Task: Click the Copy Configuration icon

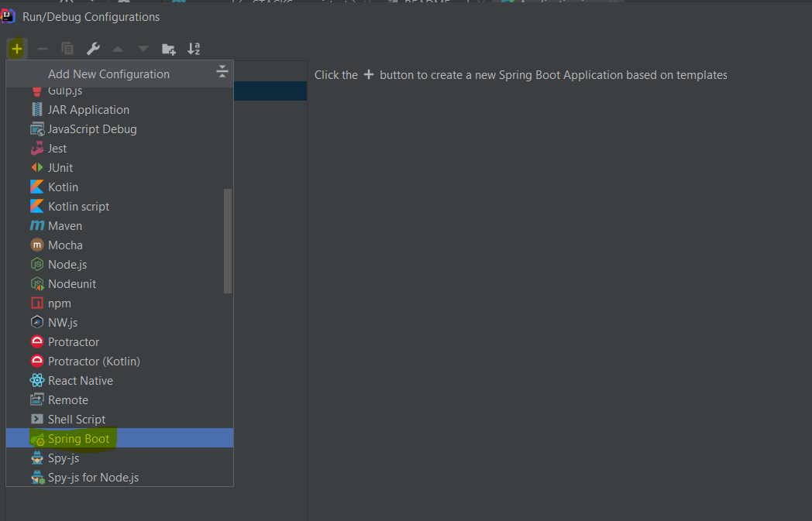Action: tap(67, 49)
